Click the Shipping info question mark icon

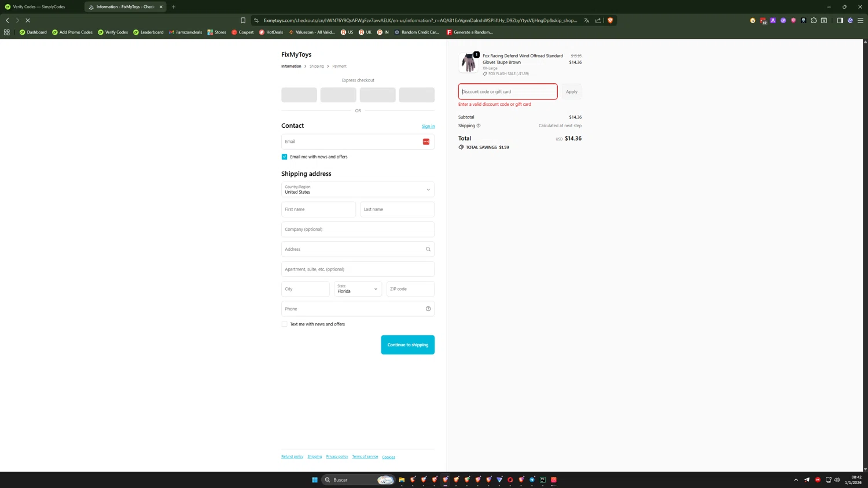479,125
